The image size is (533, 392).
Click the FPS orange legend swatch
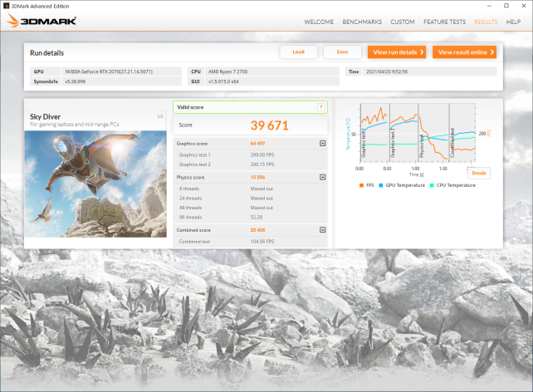point(361,185)
